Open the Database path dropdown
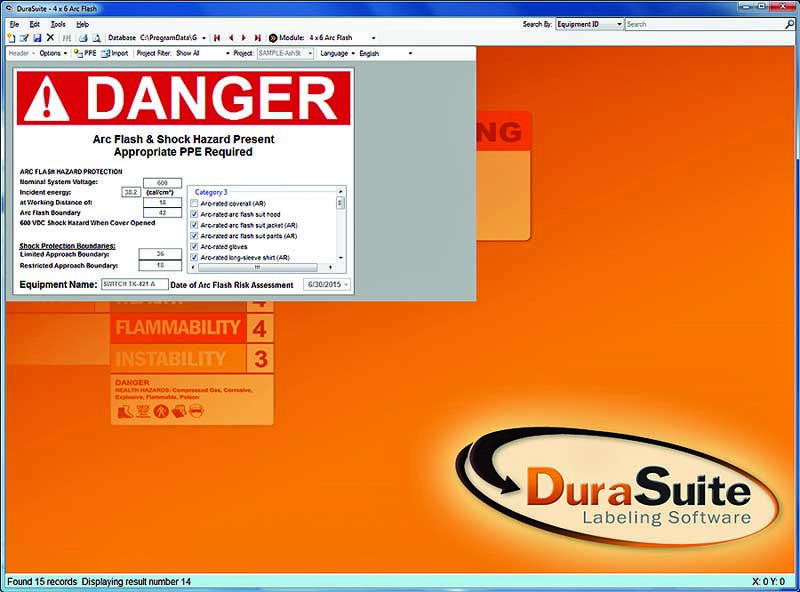 tap(204, 38)
